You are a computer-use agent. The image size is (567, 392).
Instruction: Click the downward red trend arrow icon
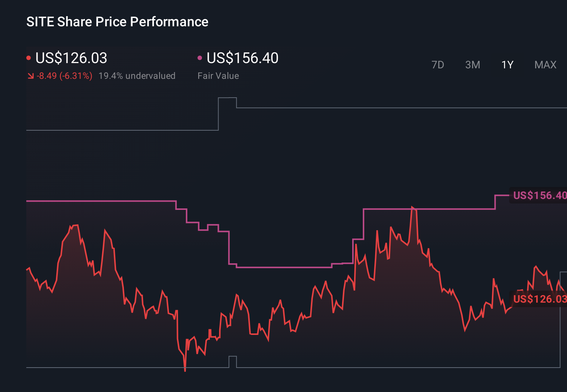[31, 75]
